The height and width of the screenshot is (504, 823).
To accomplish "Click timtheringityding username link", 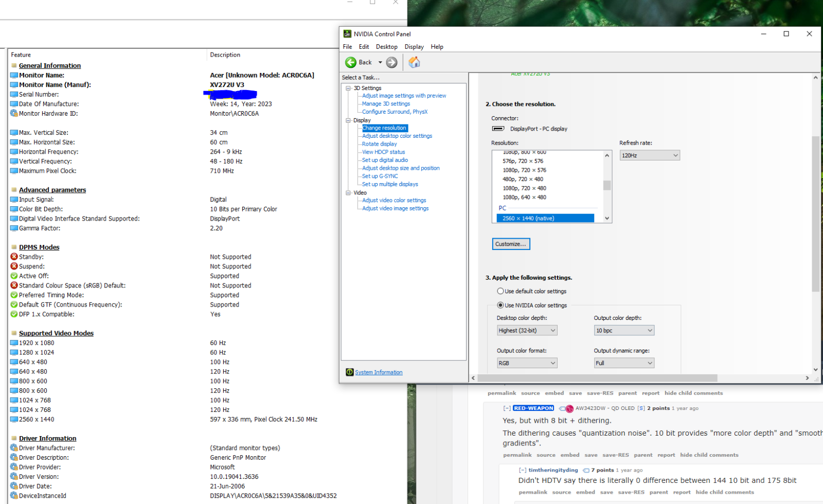I will click(553, 470).
